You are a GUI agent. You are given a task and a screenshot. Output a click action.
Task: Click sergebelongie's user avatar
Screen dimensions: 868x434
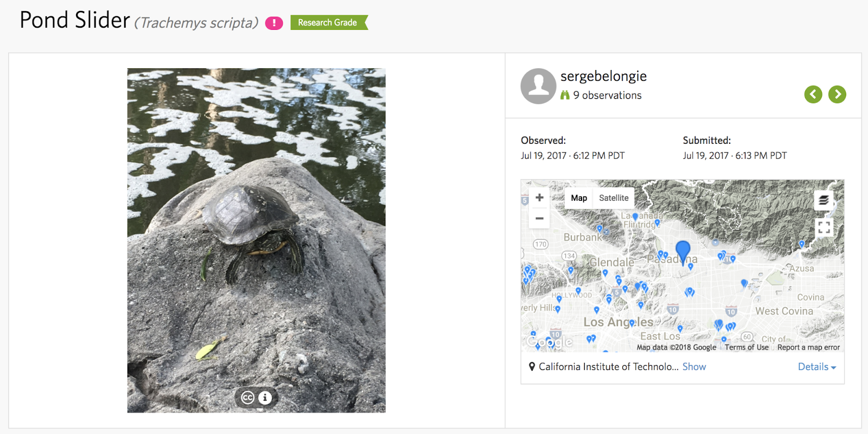(538, 86)
